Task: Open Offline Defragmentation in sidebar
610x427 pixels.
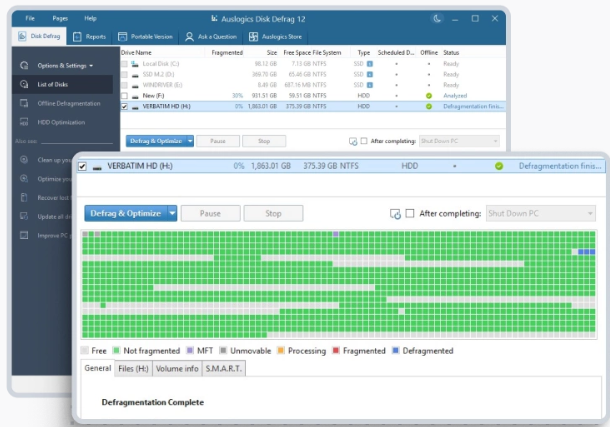Action: [69, 103]
